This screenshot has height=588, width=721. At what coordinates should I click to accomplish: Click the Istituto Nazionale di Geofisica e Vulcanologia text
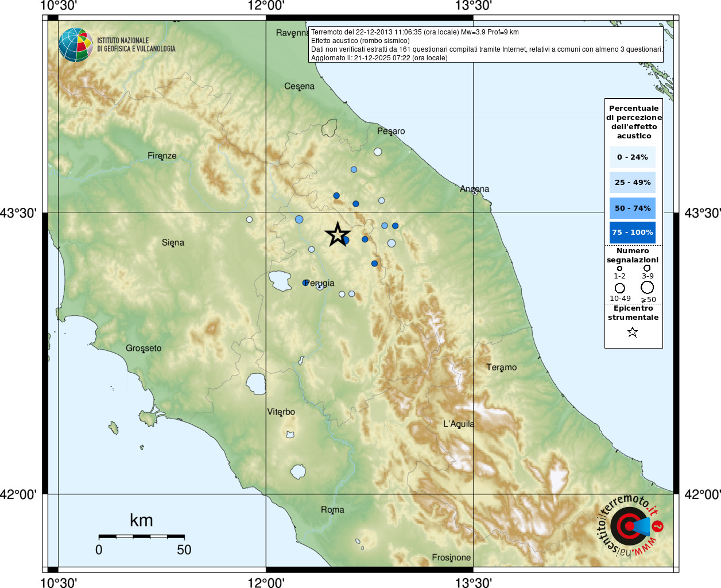(x=136, y=45)
